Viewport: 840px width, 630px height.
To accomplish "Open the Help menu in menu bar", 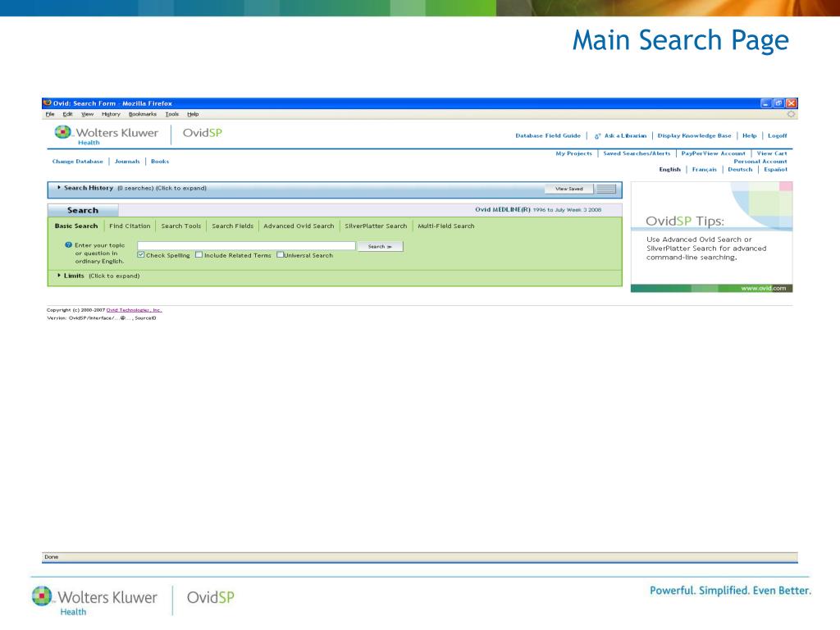I will click(x=193, y=114).
